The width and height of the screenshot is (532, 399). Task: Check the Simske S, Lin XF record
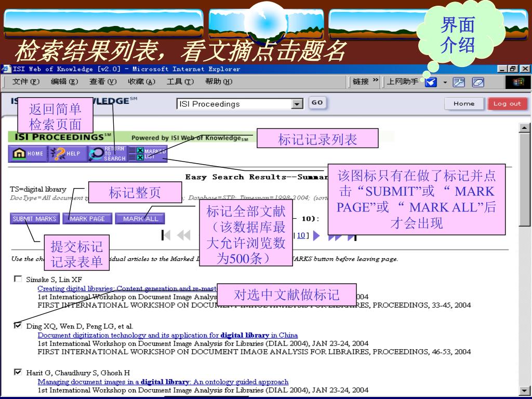(x=18, y=279)
